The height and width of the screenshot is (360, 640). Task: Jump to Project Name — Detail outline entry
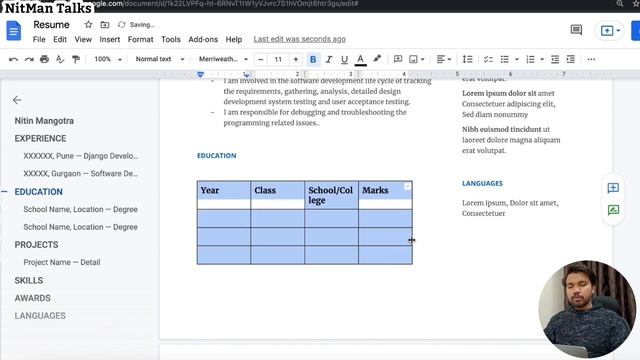[62, 262]
